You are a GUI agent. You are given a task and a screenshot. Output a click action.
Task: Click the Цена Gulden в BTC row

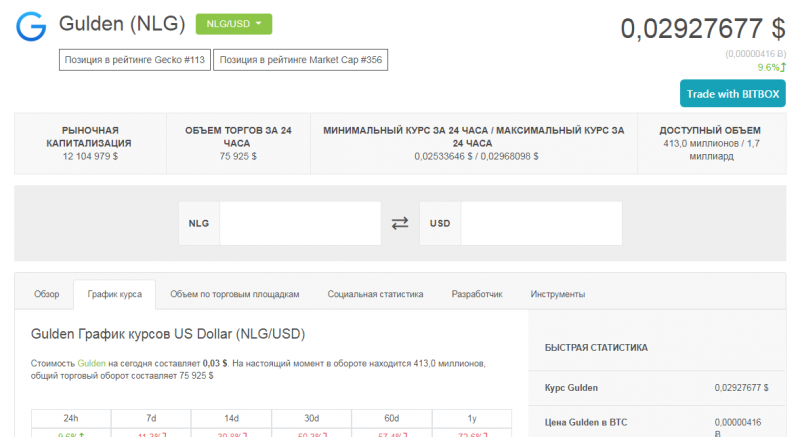(657, 423)
